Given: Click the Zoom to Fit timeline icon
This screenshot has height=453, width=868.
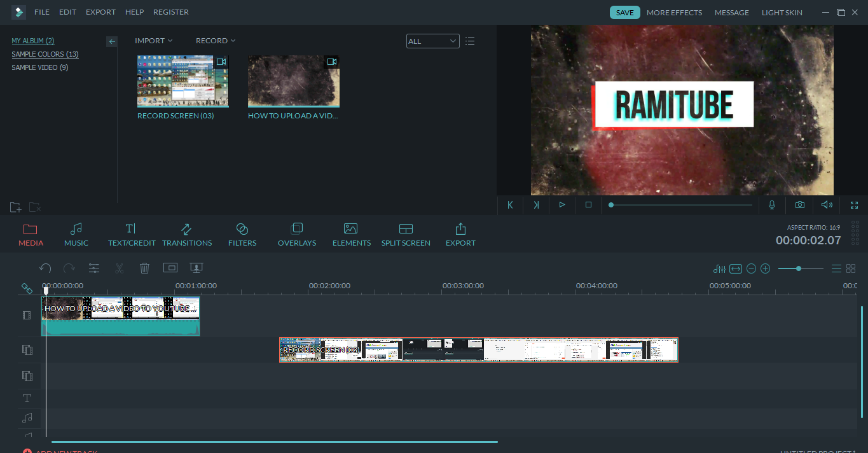Looking at the screenshot, I should pos(736,268).
